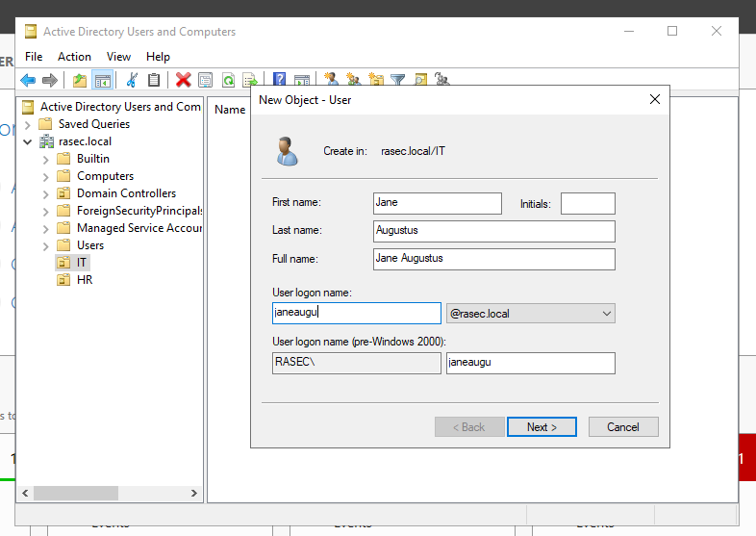Screen dimensions: 756x536
Task: Select the root Active Directory Users and Computers node
Action: [x=120, y=107]
